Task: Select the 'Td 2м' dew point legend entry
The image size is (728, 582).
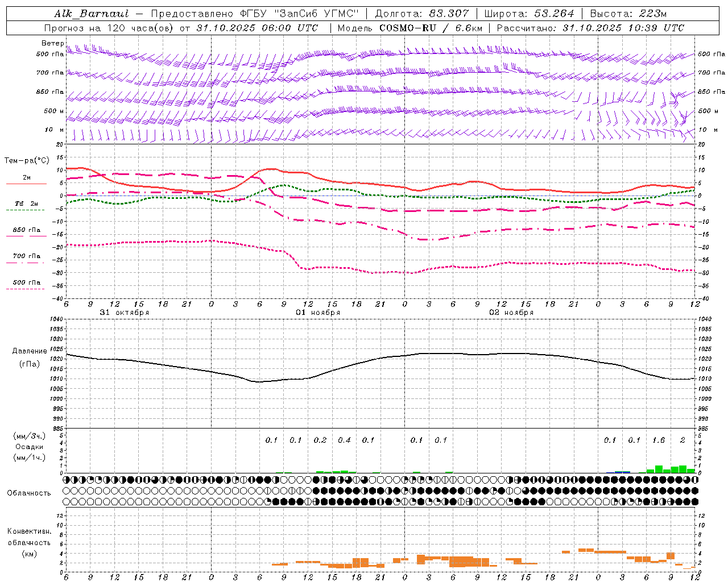Action: (27, 203)
